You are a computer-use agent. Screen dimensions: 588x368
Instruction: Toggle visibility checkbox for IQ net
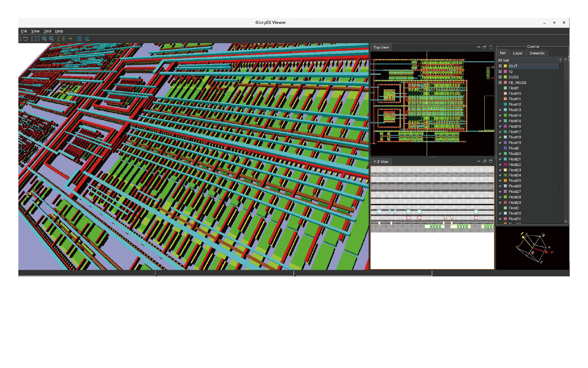point(500,72)
